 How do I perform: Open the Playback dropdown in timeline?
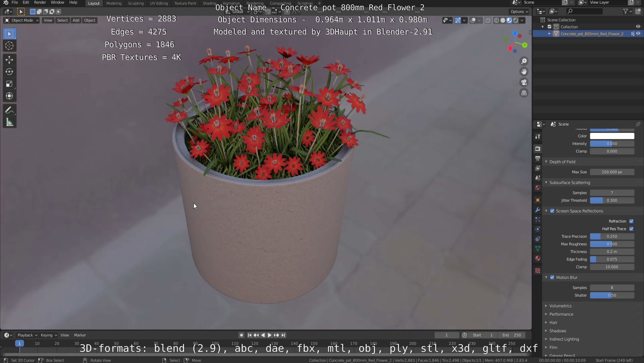coord(27,335)
